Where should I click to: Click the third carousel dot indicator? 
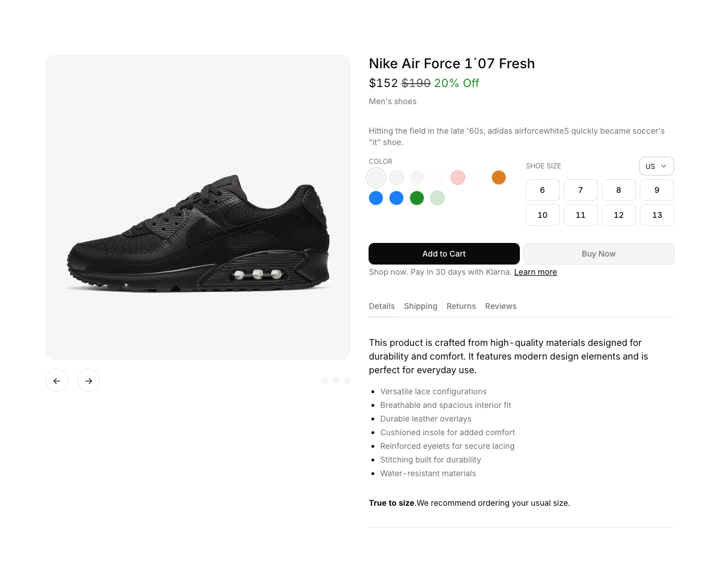(x=348, y=381)
